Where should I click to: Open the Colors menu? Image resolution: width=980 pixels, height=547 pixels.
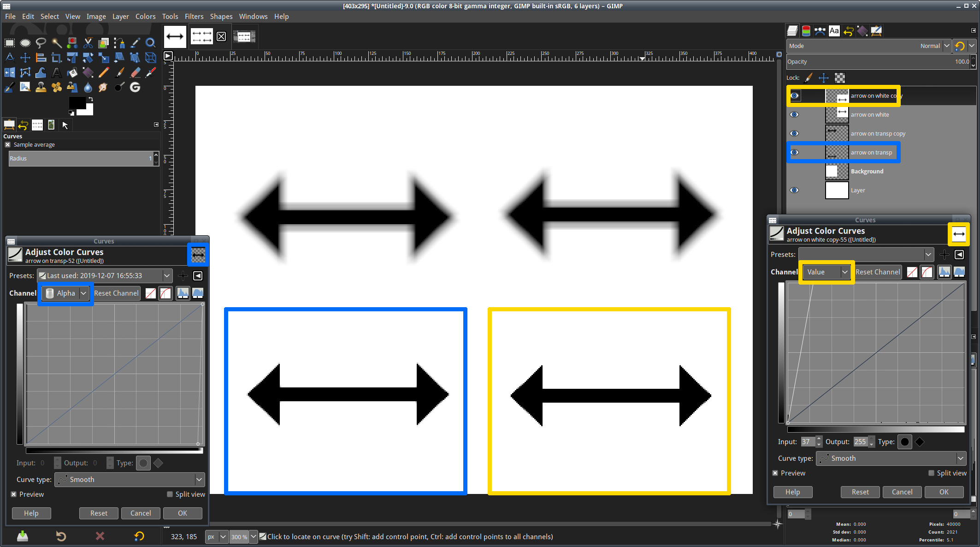pos(145,16)
